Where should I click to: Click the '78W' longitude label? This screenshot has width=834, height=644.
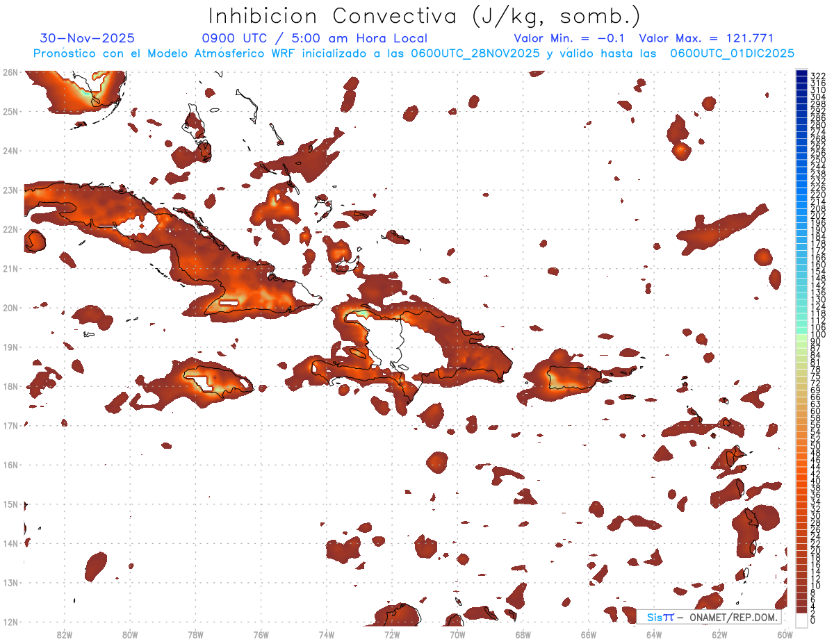tap(195, 634)
